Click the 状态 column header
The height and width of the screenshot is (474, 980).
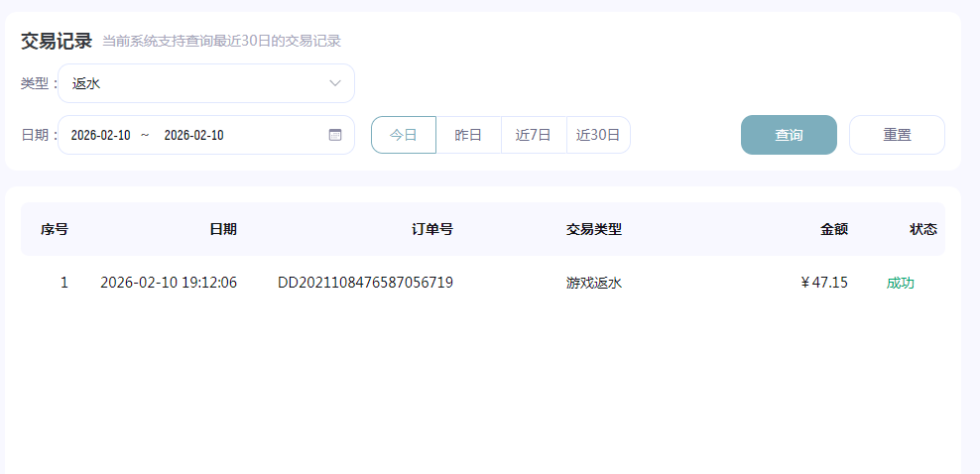(923, 229)
